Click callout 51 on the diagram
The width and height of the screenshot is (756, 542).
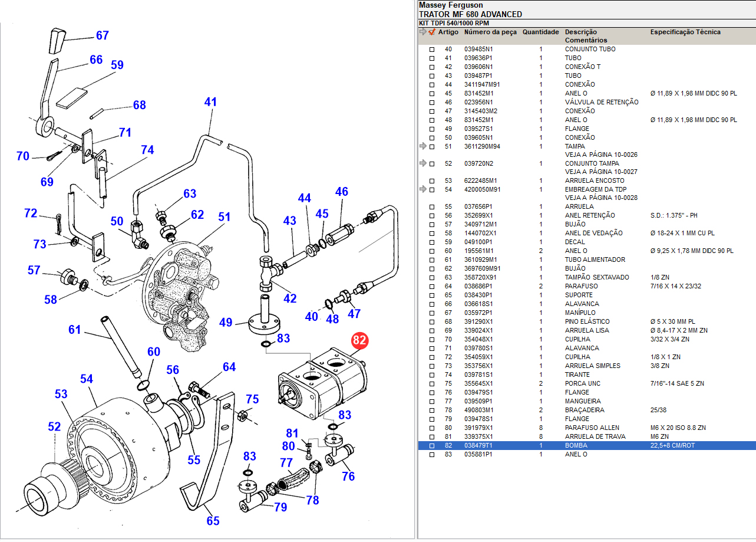pos(224,217)
